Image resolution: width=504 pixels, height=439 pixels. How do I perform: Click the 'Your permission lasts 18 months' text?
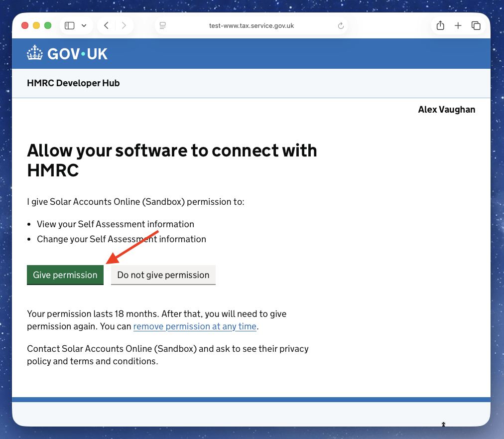point(157,320)
